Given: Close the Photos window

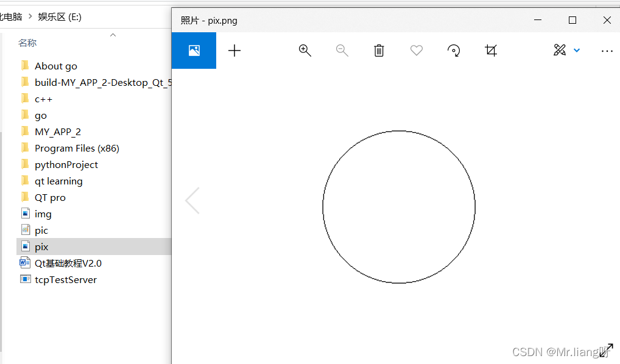Looking at the screenshot, I should [x=607, y=20].
